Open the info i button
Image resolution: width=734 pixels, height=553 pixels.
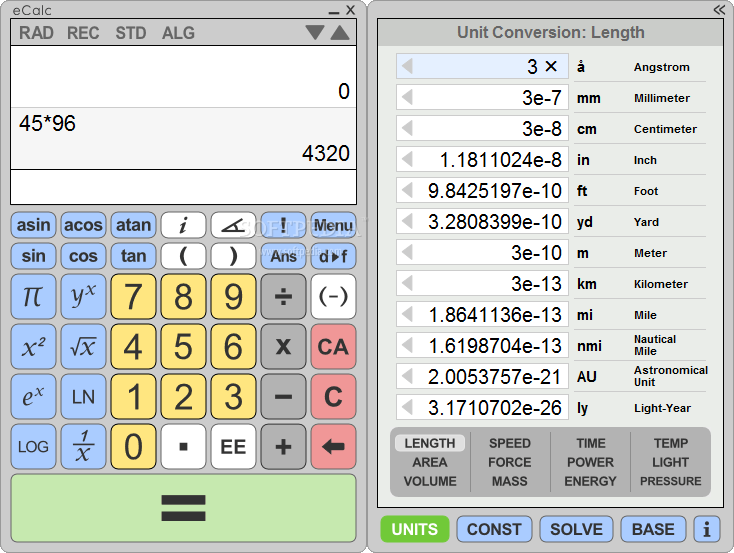(707, 529)
